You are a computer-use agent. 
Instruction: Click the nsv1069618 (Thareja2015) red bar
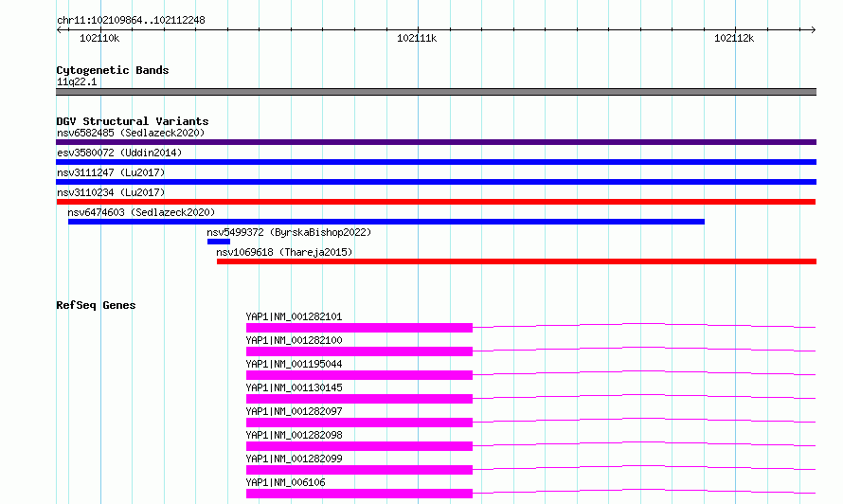coord(516,261)
